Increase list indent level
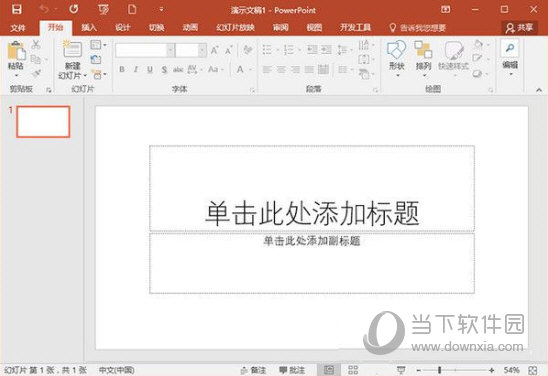This screenshot has width=548, height=376. click(x=326, y=50)
